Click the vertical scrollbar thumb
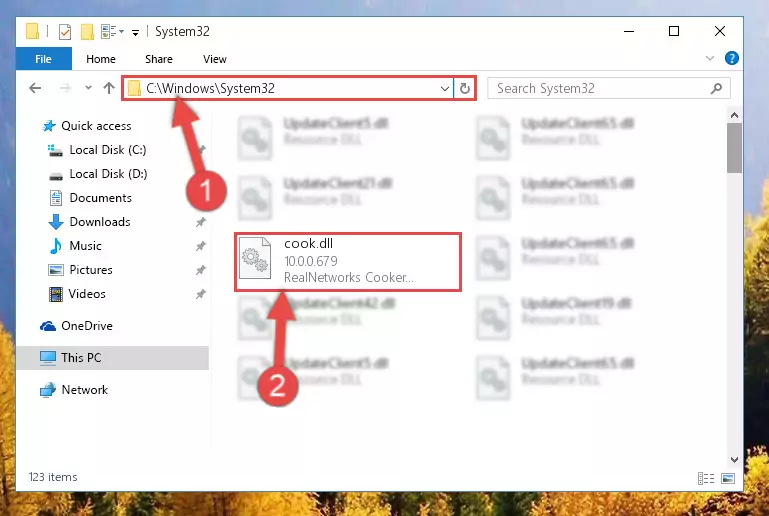The height and width of the screenshot is (516, 769). (x=734, y=148)
